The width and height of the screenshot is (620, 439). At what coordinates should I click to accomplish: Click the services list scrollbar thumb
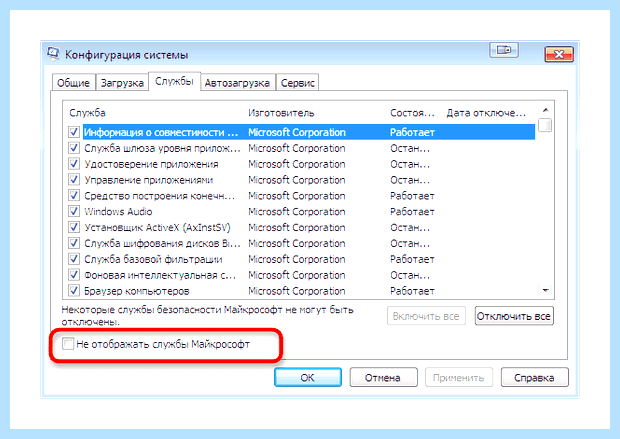click(x=546, y=125)
